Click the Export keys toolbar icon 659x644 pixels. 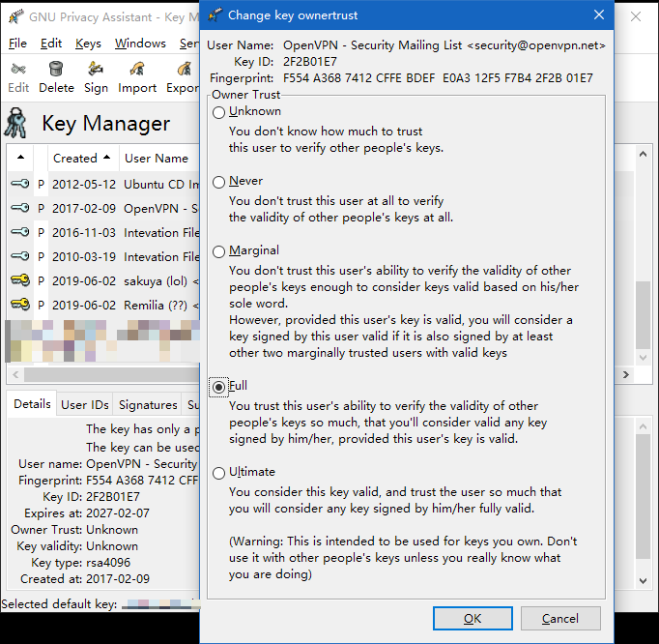[184, 70]
